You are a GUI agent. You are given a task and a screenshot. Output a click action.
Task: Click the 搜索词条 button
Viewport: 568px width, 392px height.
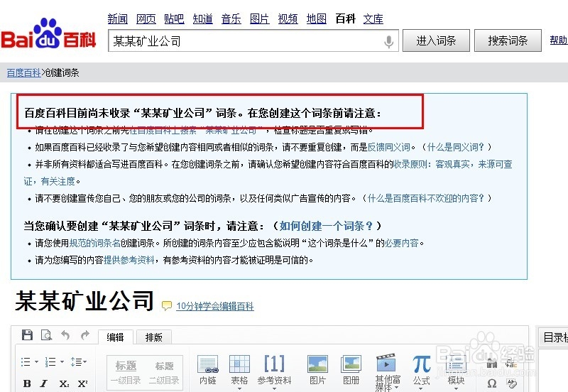click(508, 40)
